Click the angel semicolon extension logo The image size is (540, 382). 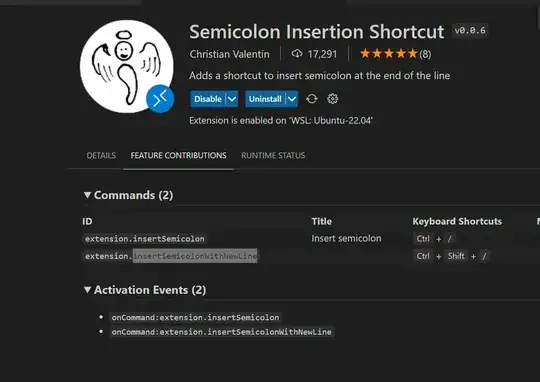[127, 66]
